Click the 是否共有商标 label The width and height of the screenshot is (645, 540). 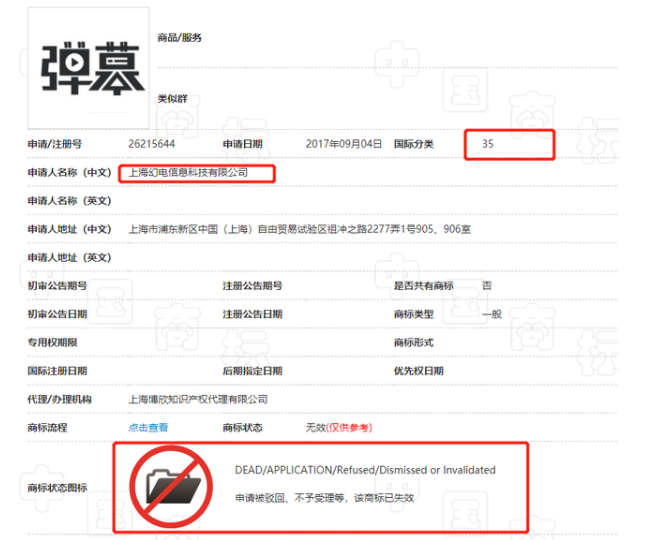(424, 286)
